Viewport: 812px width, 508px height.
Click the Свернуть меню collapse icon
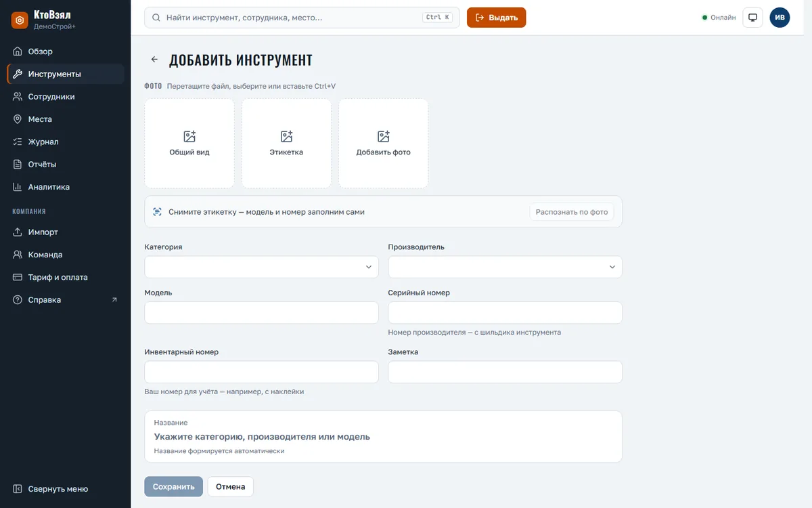tap(18, 489)
